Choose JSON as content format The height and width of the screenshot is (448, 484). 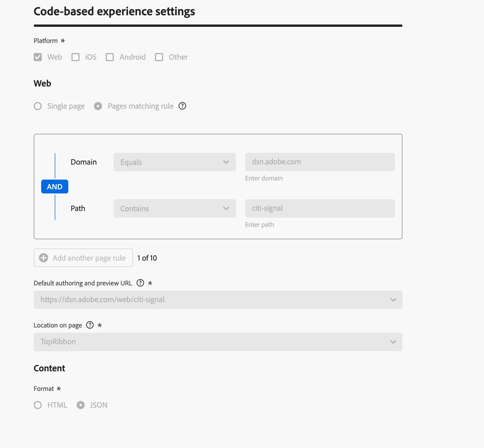(81, 405)
